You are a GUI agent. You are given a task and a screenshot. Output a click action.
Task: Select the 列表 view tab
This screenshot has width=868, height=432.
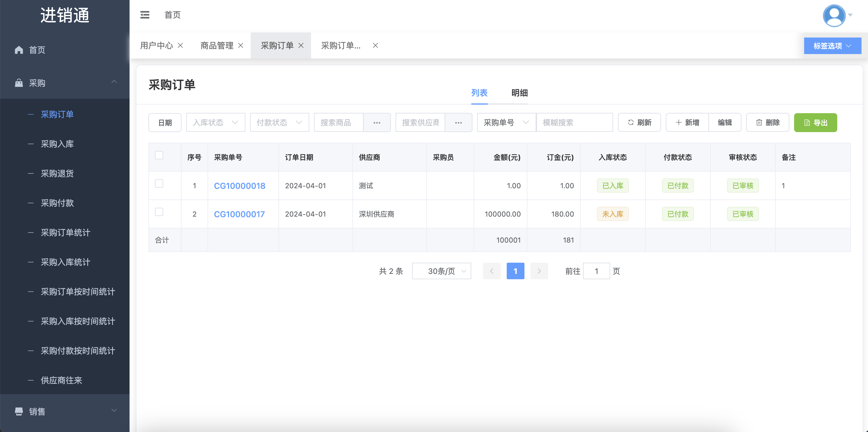479,93
